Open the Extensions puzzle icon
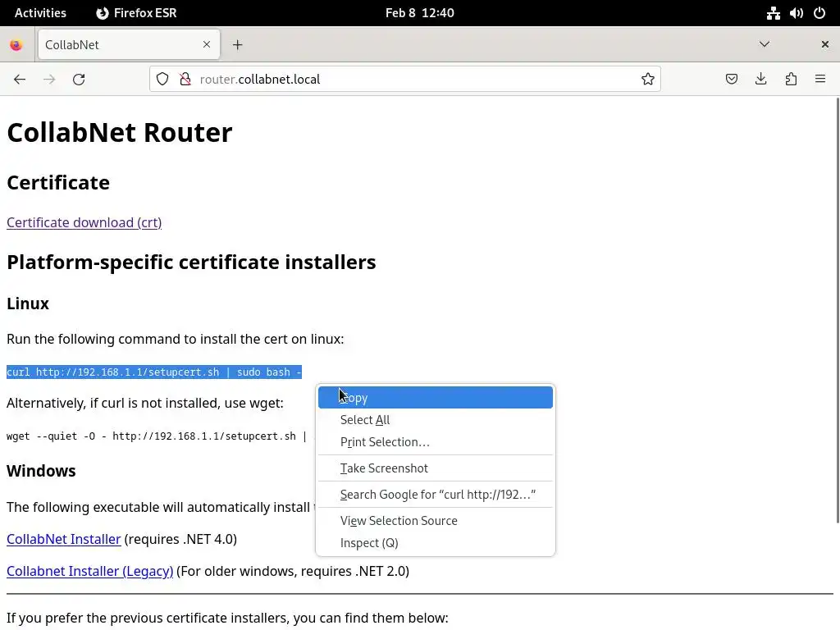This screenshot has height=630, width=840. pyautogui.click(x=791, y=80)
